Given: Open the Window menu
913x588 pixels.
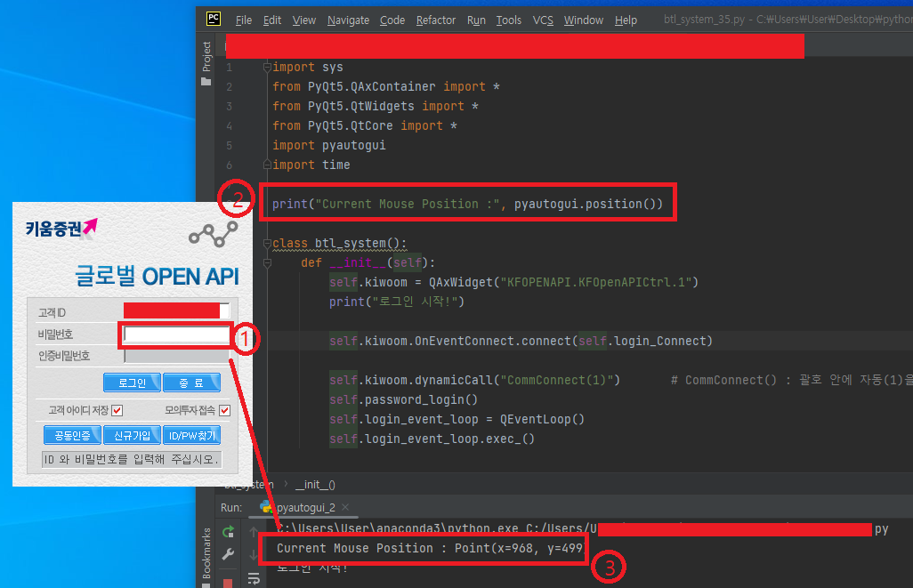Looking at the screenshot, I should click(584, 20).
